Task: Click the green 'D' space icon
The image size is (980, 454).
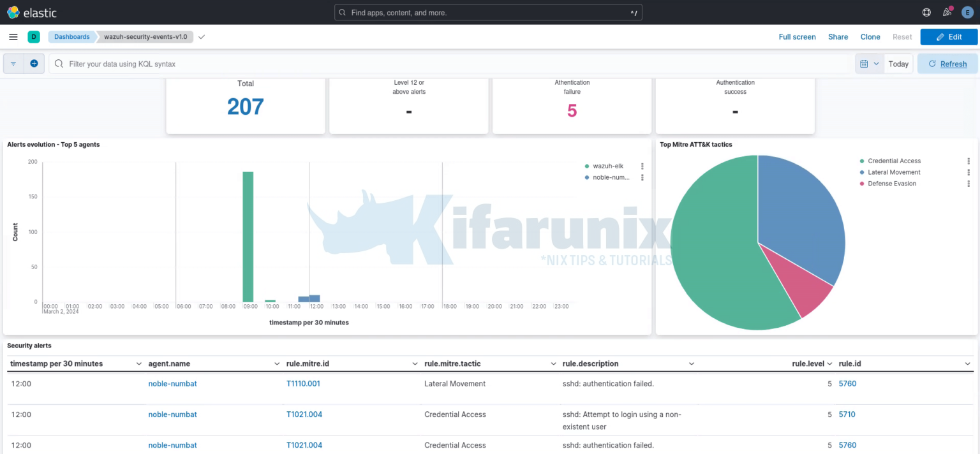Action: click(34, 36)
